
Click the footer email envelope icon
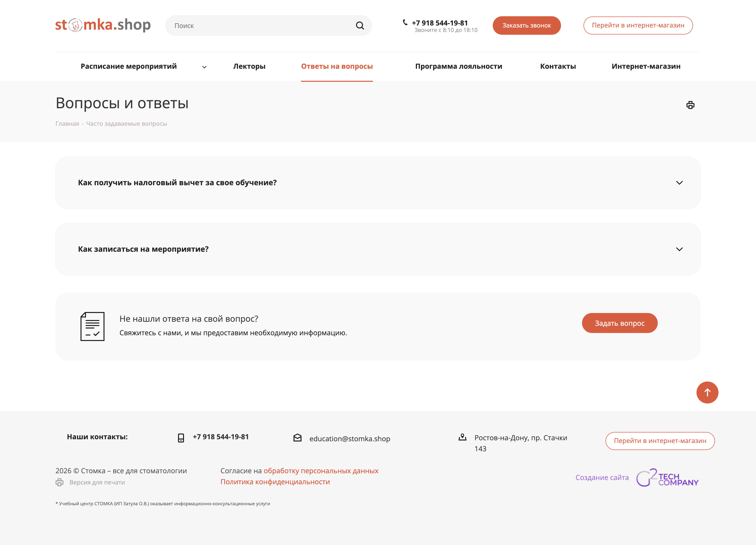[x=297, y=438]
